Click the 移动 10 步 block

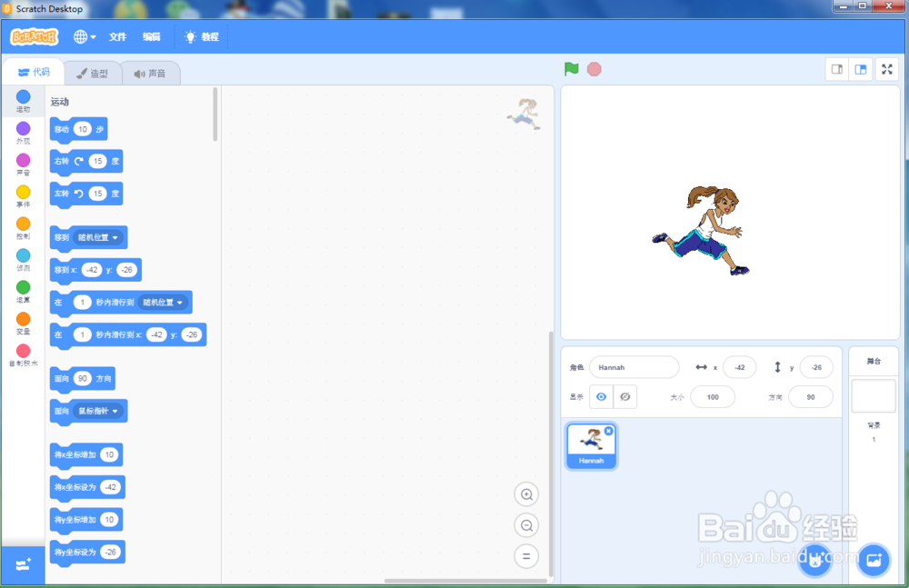tap(78, 129)
